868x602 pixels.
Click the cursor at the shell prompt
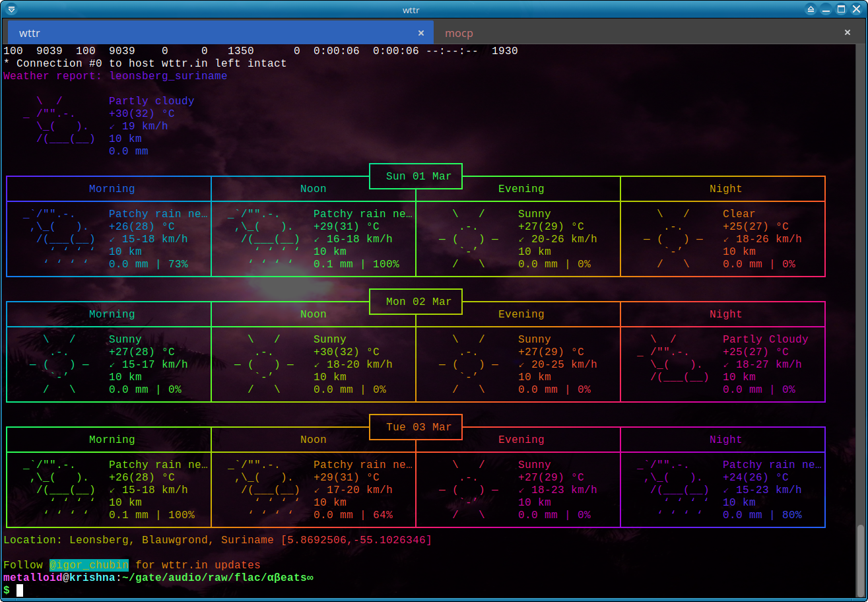(20, 590)
